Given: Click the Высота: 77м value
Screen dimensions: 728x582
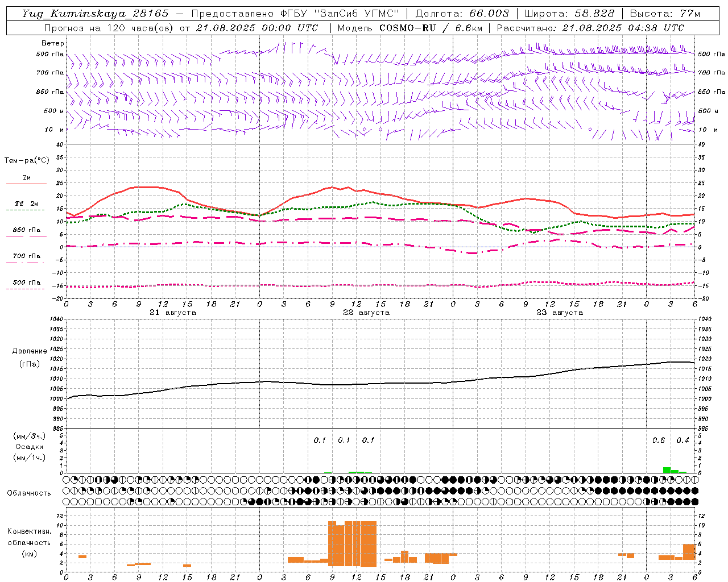Looking at the screenshot, I should point(665,14).
